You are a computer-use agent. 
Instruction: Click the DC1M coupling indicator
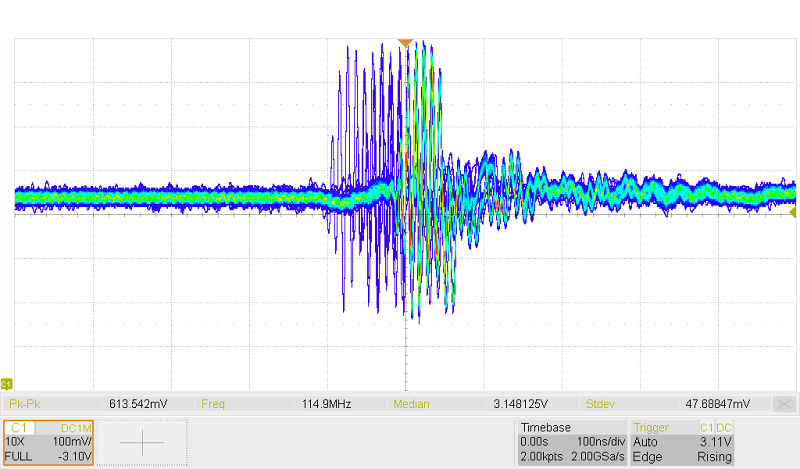coord(76,427)
